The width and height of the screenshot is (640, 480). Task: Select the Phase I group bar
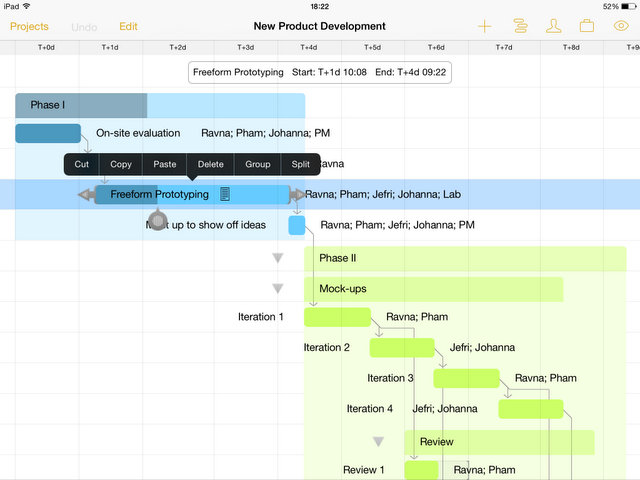coord(160,105)
